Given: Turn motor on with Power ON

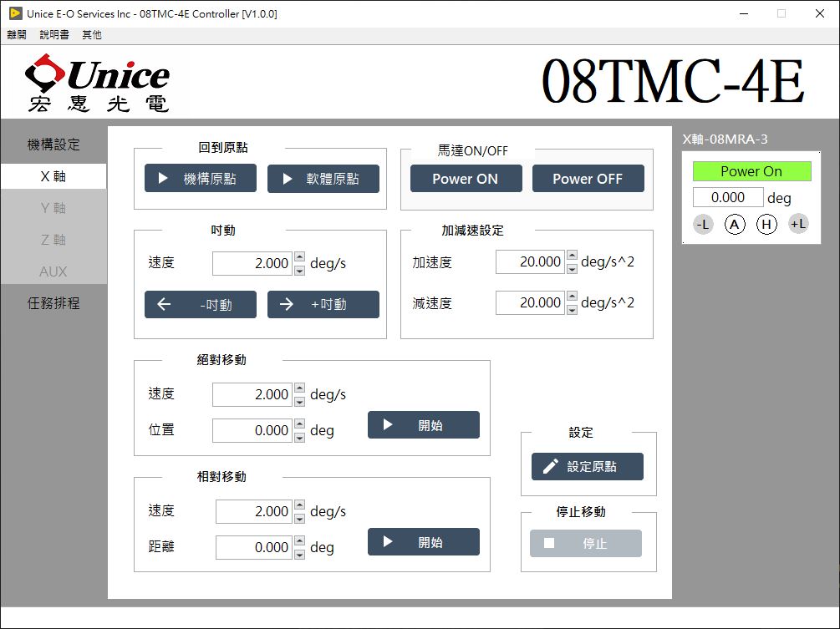Looking at the screenshot, I should coord(466,178).
